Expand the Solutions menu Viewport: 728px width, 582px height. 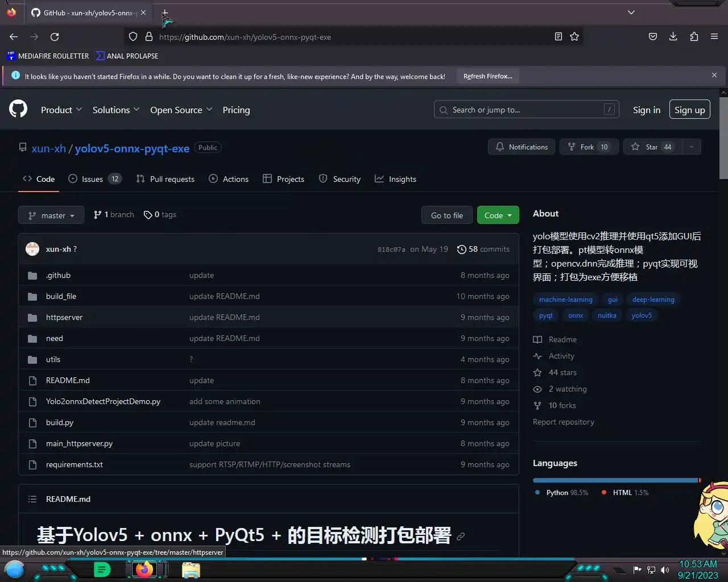pyautogui.click(x=116, y=110)
